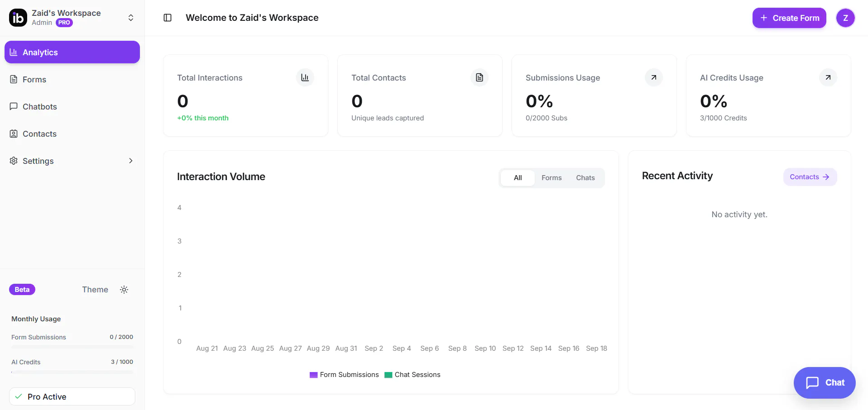Viewport: 868px width, 410px height.
Task: Click 'No activity yet.' message
Action: 739,215
